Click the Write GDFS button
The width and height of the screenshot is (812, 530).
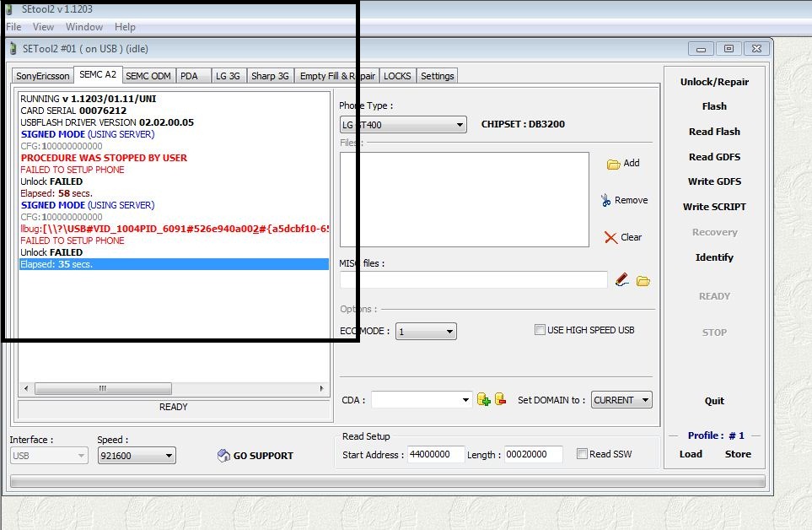(714, 181)
